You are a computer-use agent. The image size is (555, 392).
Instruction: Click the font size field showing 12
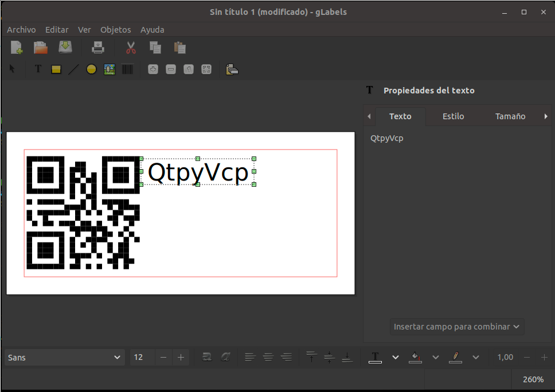[142, 358]
